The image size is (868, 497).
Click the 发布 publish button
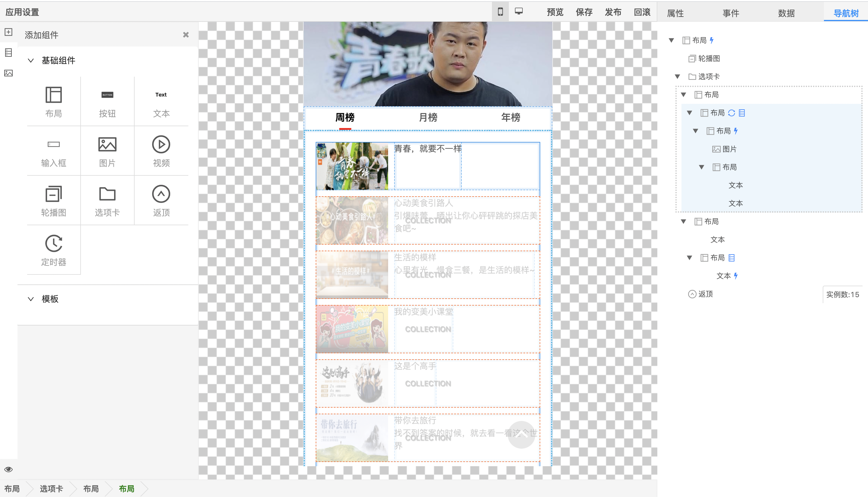tap(613, 12)
